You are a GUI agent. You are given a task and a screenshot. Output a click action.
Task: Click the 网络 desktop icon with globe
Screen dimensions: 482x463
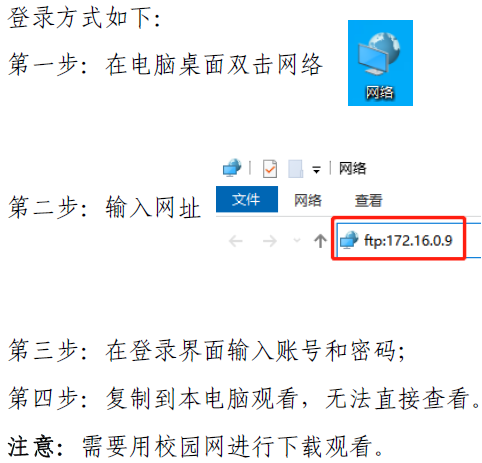pyautogui.click(x=380, y=63)
